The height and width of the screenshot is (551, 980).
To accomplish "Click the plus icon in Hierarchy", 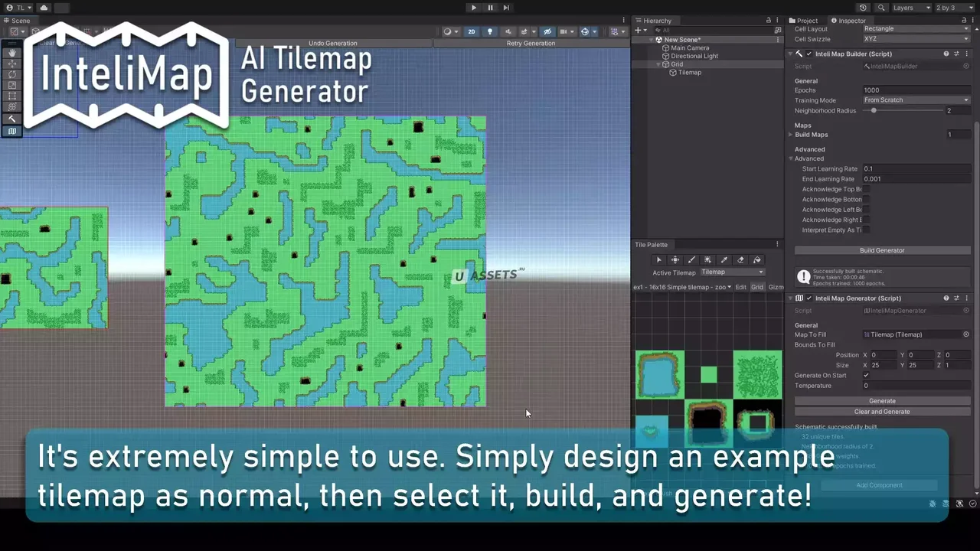I will [x=639, y=31].
